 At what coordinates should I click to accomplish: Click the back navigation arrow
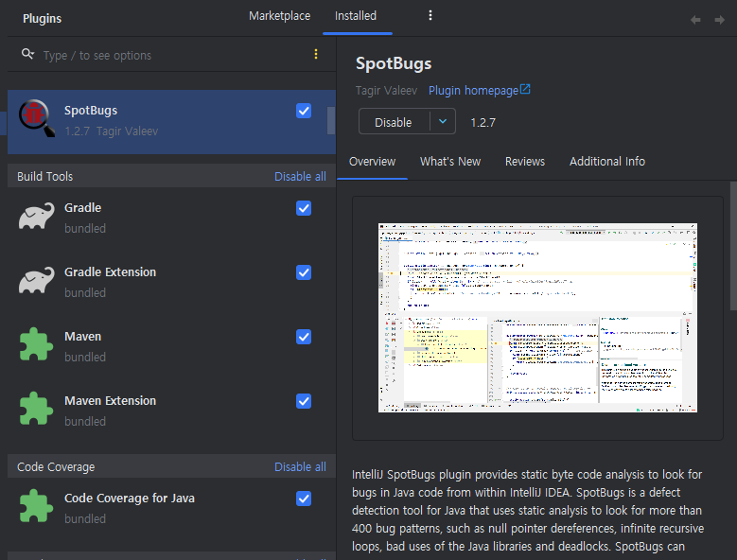695,20
